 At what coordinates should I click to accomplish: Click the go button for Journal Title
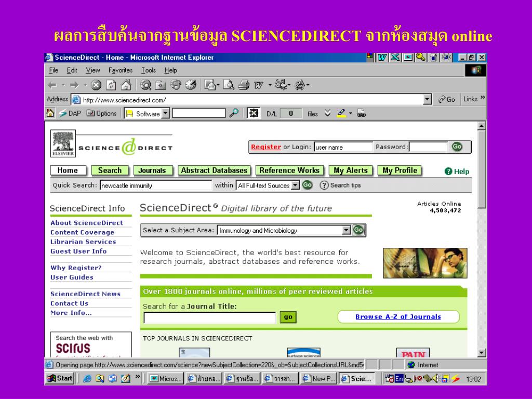point(288,317)
